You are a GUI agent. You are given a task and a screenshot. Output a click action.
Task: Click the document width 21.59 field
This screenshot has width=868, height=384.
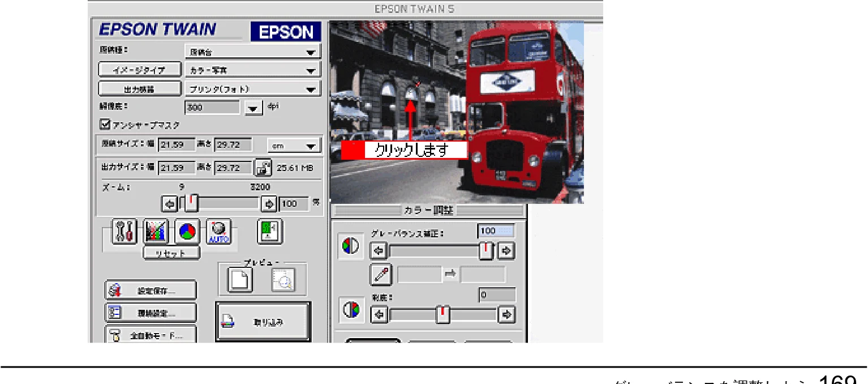177,145
